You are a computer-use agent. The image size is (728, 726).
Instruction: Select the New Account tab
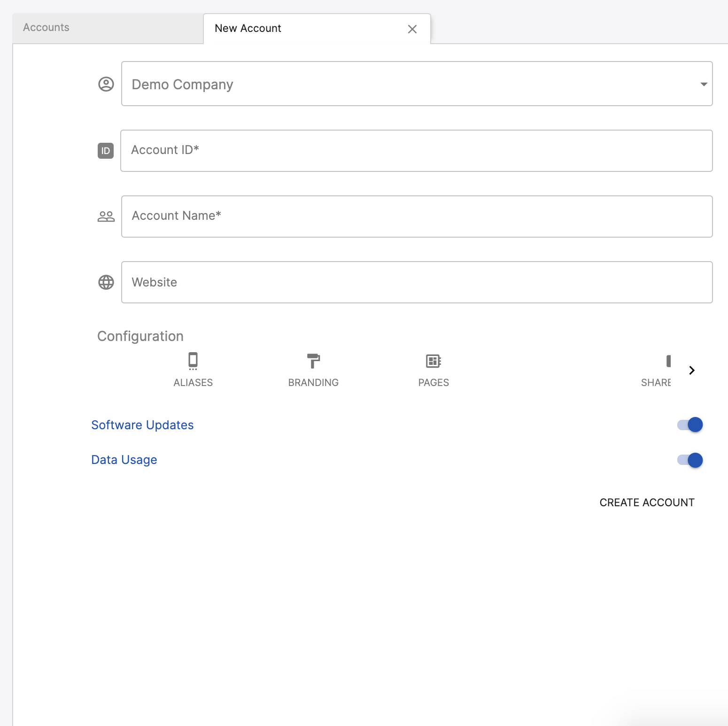click(x=317, y=29)
